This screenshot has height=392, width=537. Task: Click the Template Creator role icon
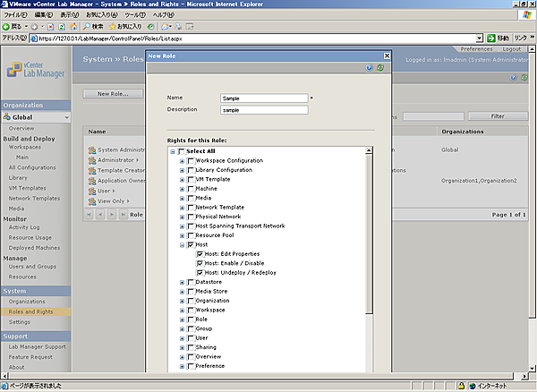91,170
